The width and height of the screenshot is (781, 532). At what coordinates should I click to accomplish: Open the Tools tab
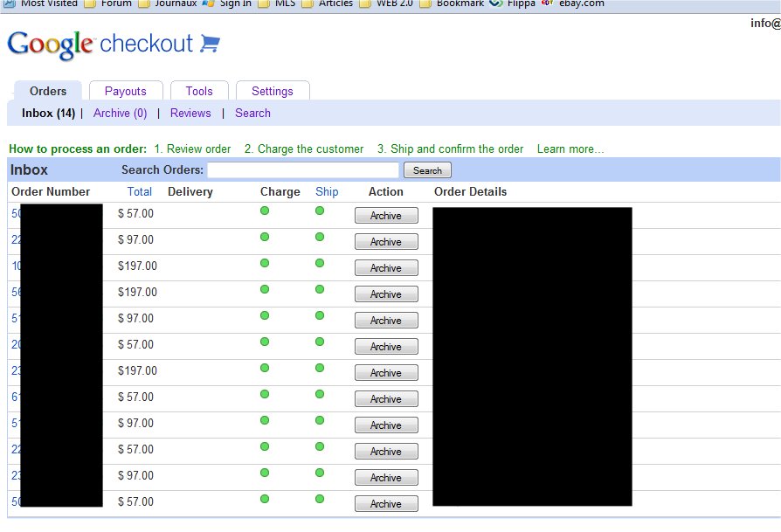[199, 91]
